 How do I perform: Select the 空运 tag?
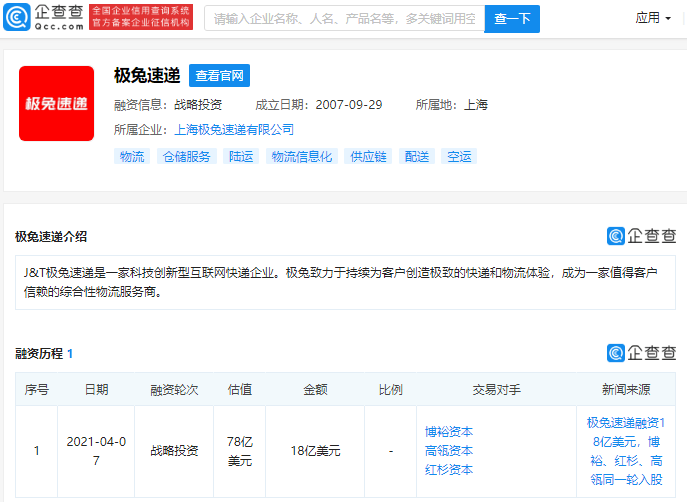[x=459, y=156]
